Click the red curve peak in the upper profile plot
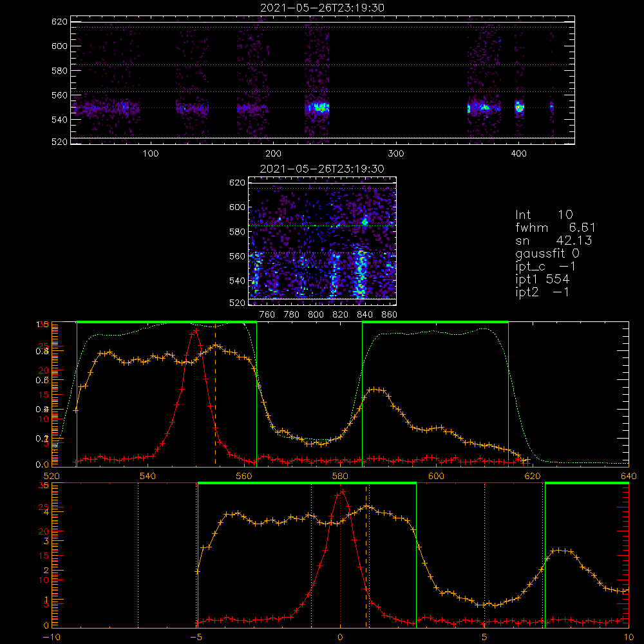The height and width of the screenshot is (644, 644). click(196, 330)
